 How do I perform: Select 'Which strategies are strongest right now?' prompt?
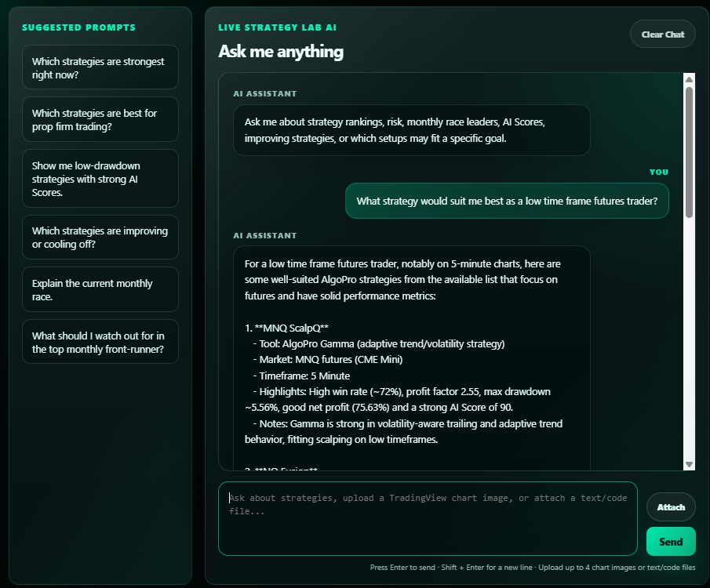coord(100,67)
